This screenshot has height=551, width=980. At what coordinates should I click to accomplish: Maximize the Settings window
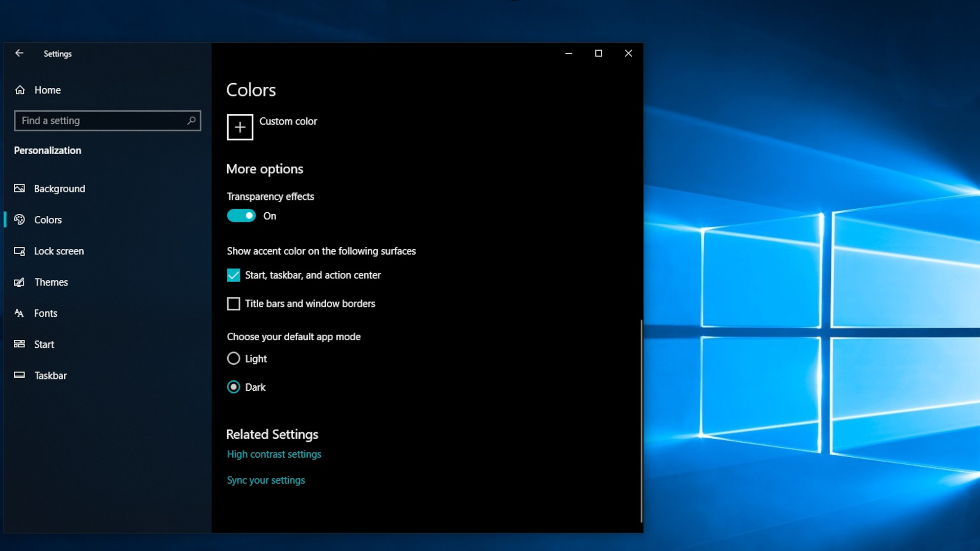[x=599, y=53]
